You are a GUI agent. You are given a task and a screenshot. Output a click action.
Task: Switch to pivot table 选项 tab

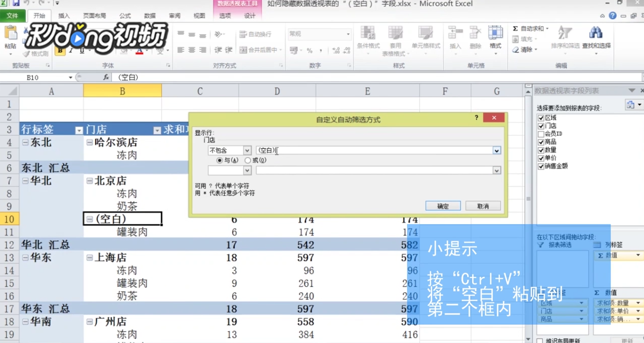click(225, 16)
